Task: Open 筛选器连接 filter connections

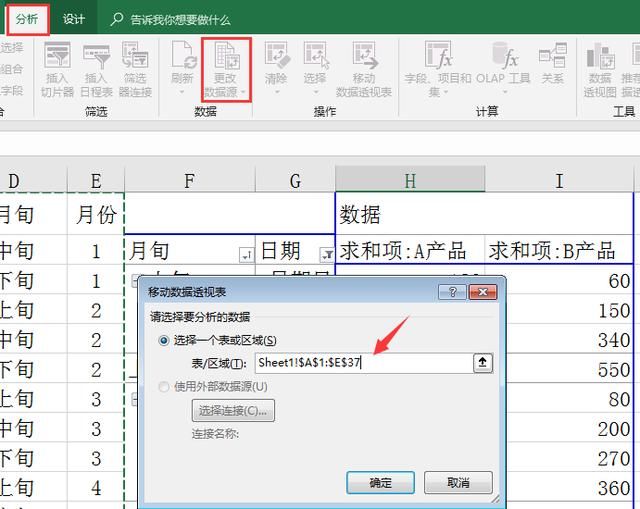Action: [x=135, y=69]
